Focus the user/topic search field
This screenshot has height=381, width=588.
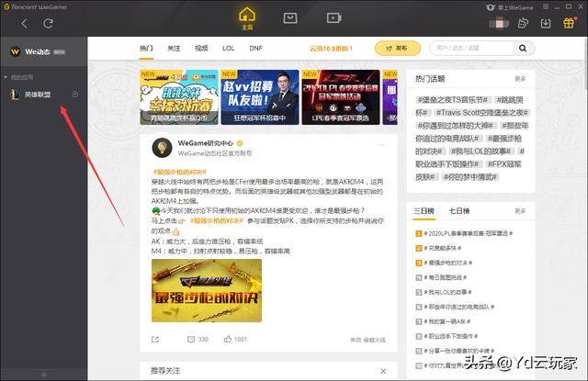coord(472,48)
